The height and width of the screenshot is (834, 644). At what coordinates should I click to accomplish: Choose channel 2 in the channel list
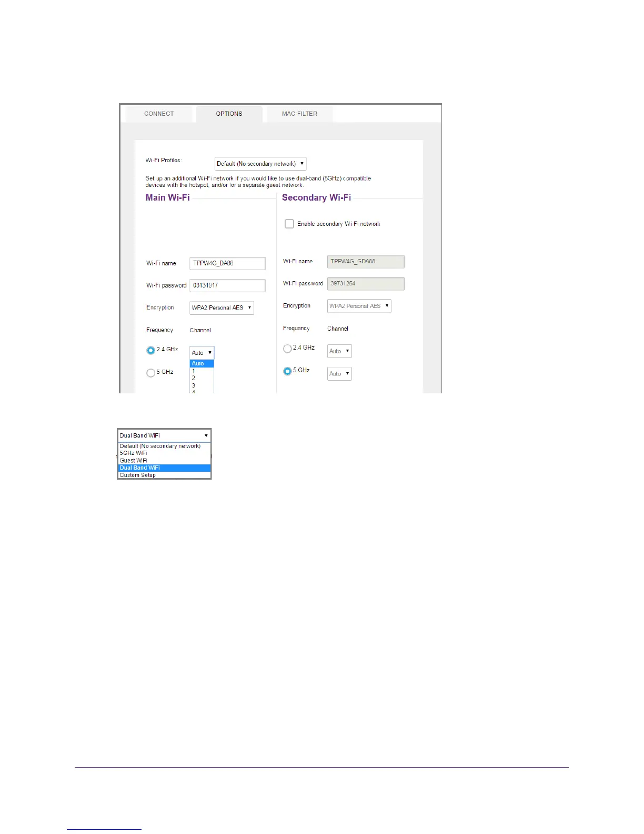point(202,378)
